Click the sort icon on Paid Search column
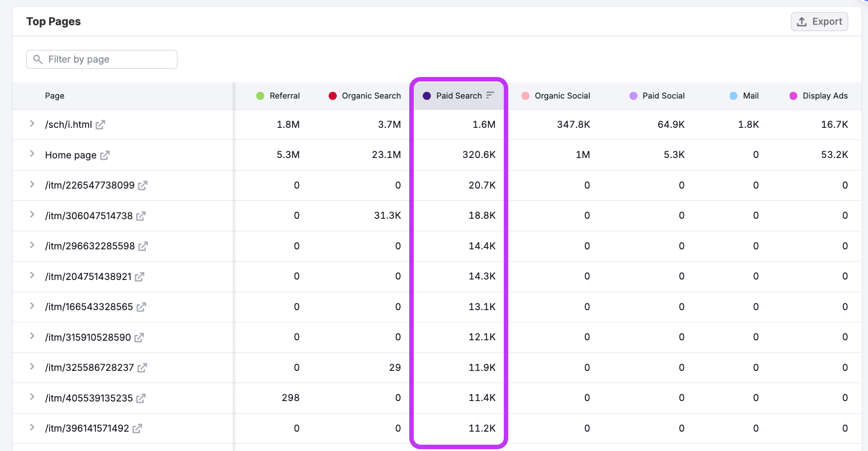This screenshot has height=451, width=868. (490, 95)
